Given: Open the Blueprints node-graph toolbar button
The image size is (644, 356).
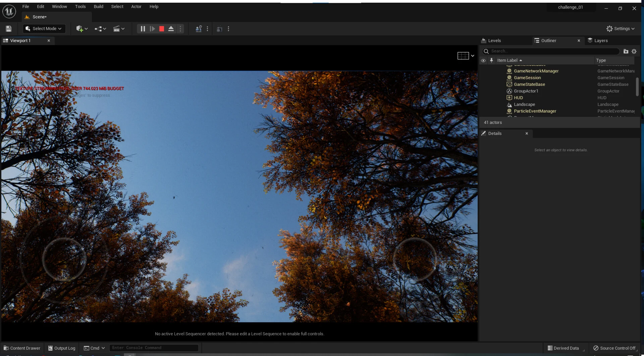Looking at the screenshot, I should [100, 29].
